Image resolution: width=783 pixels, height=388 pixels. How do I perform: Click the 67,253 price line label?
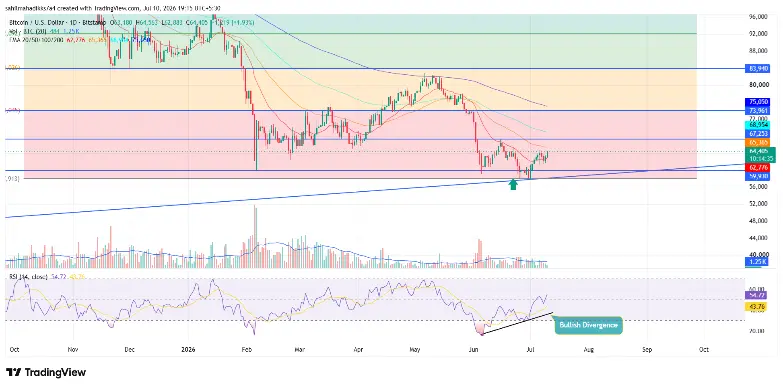[758, 134]
